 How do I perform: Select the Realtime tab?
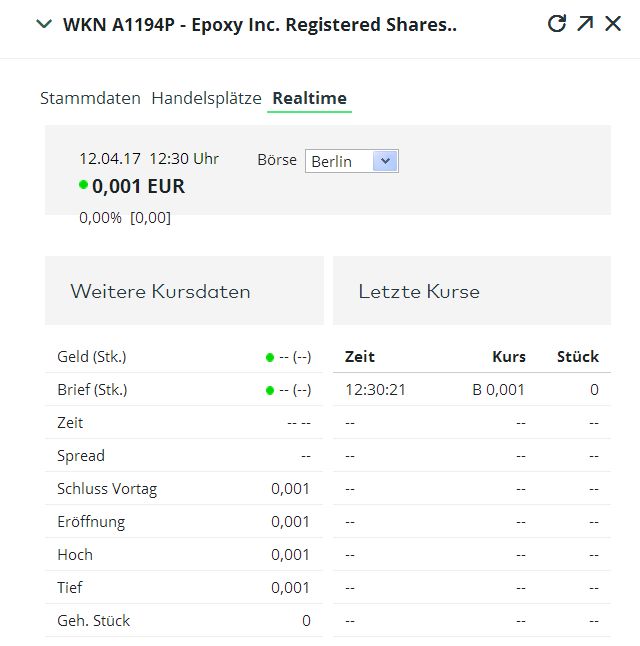click(309, 98)
